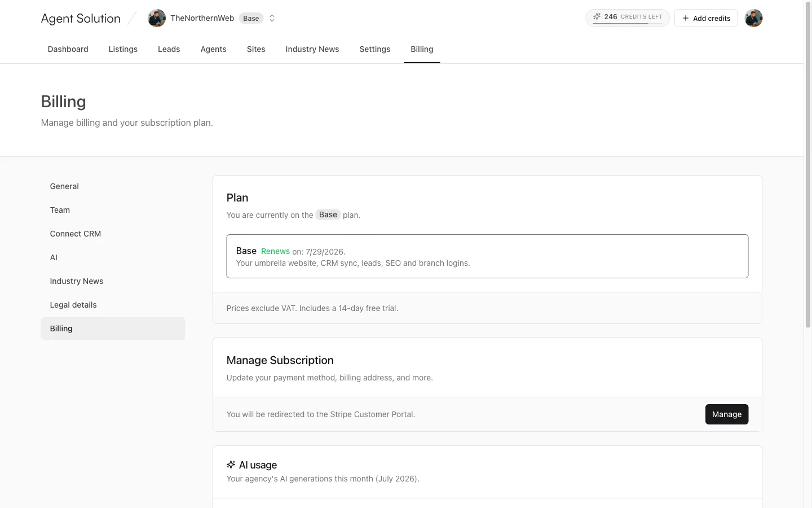
Task: Click the AI usage heading text
Action: coord(258,465)
